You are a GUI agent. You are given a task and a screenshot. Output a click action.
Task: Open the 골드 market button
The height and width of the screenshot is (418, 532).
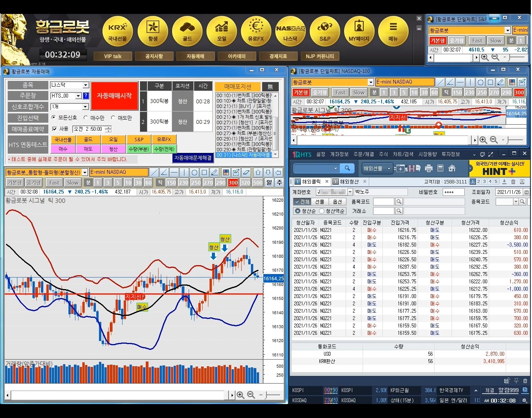(x=187, y=32)
